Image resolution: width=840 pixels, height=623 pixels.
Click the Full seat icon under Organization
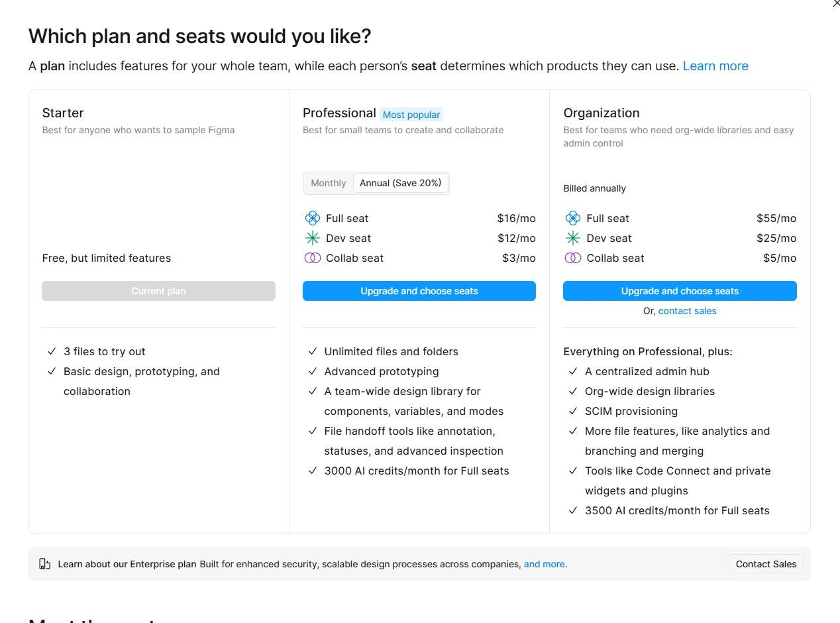pos(573,218)
